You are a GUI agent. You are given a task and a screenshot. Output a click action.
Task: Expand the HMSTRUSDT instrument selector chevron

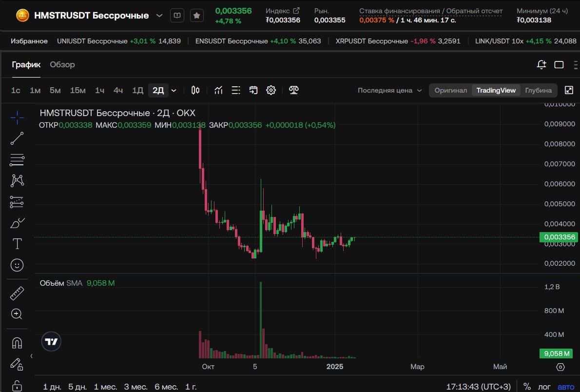pyautogui.click(x=159, y=16)
